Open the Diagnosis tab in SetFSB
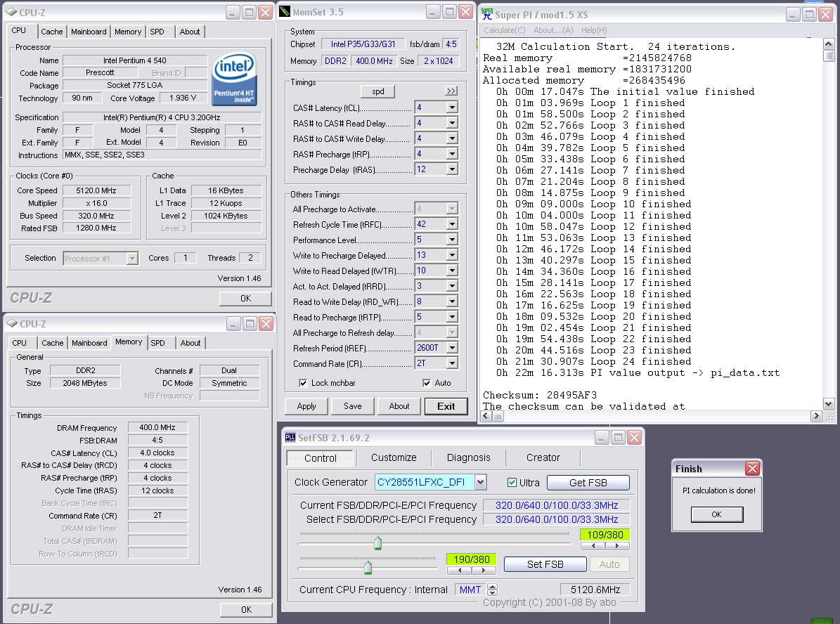This screenshot has width=840, height=624. tap(469, 457)
